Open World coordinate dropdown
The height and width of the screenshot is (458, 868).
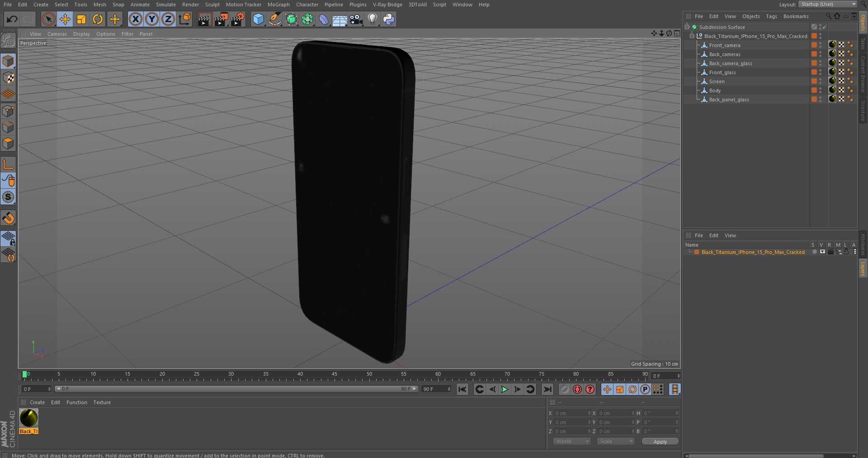(572, 441)
